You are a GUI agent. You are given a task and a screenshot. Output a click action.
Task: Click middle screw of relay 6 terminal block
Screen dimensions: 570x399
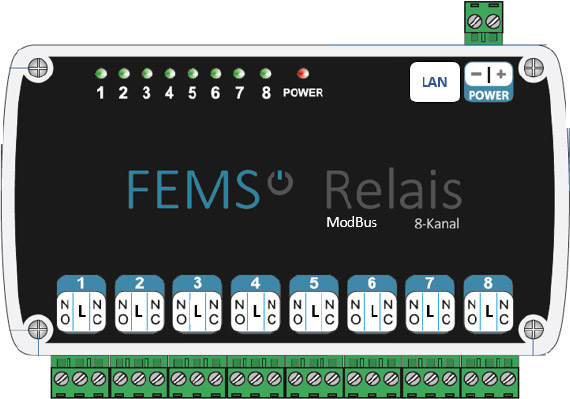point(373,379)
